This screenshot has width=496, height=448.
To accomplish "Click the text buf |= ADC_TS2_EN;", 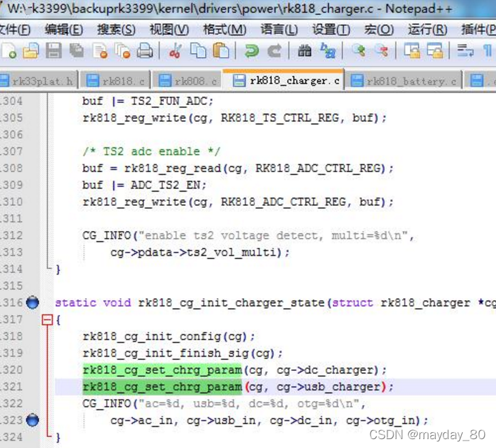I will 144,185.
